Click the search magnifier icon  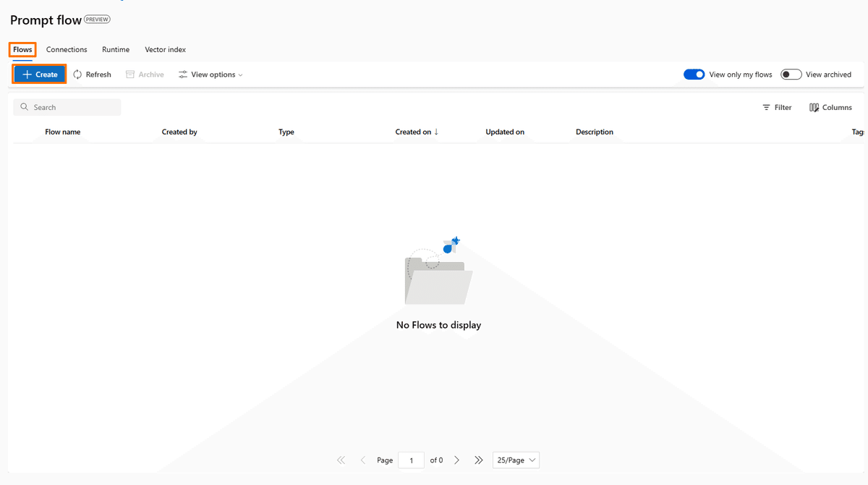pyautogui.click(x=24, y=106)
